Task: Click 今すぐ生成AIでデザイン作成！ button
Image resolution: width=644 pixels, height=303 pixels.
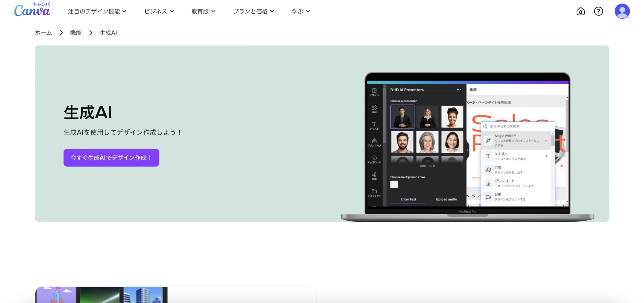Action: point(111,157)
